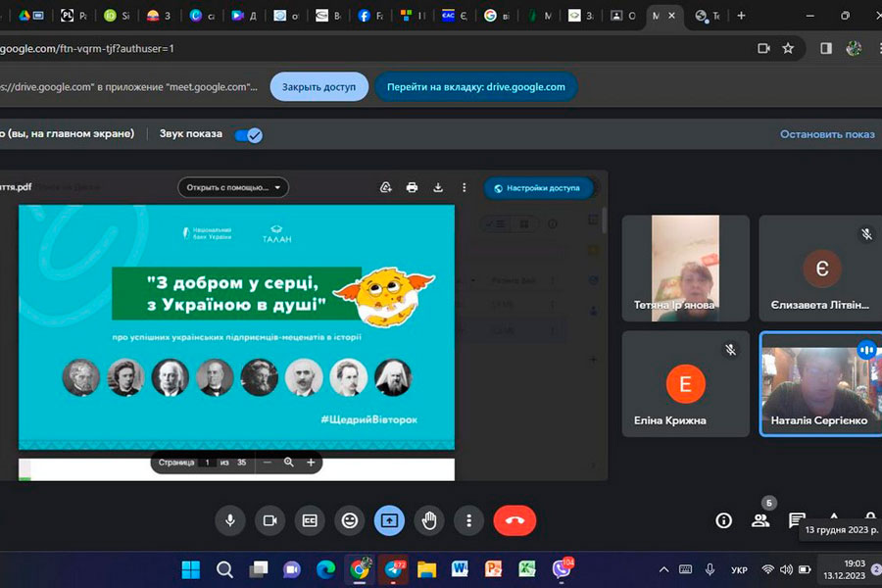
Task: Download the PDF file
Action: point(438,187)
